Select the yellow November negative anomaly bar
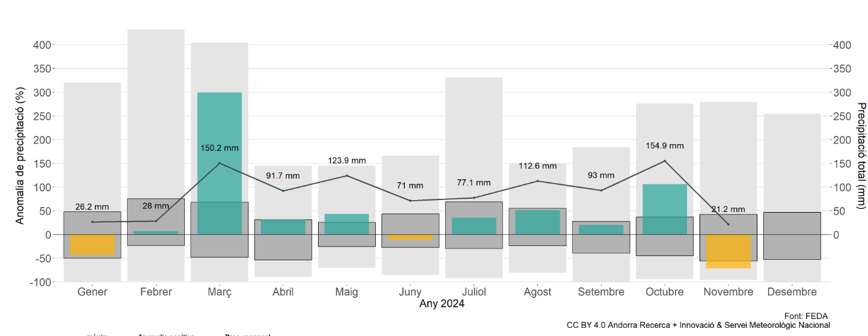 pos(728,251)
